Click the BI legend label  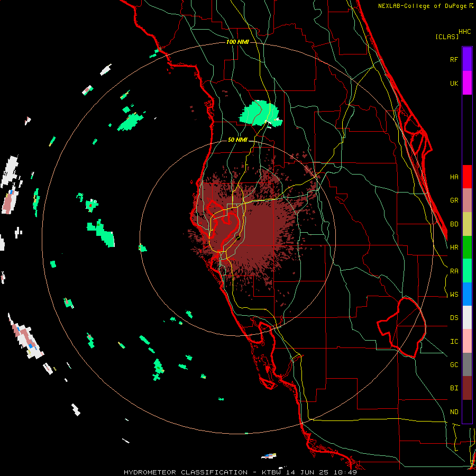click(x=454, y=388)
